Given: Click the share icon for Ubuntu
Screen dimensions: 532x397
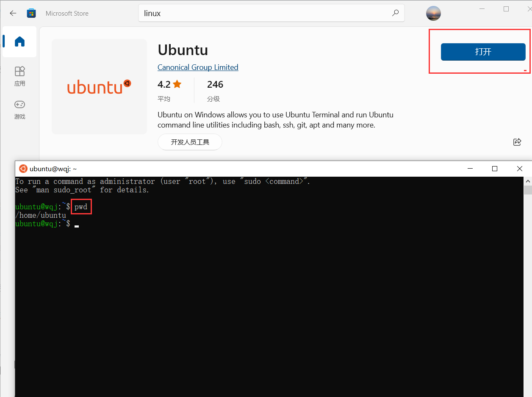Looking at the screenshot, I should tap(517, 142).
